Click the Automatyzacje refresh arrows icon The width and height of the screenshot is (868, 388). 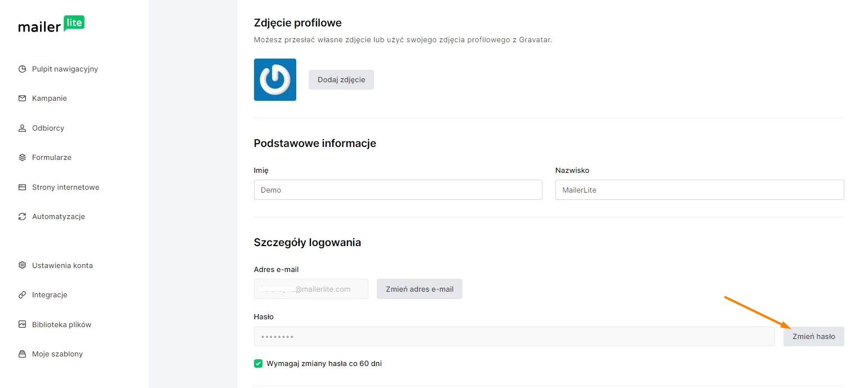coord(23,217)
